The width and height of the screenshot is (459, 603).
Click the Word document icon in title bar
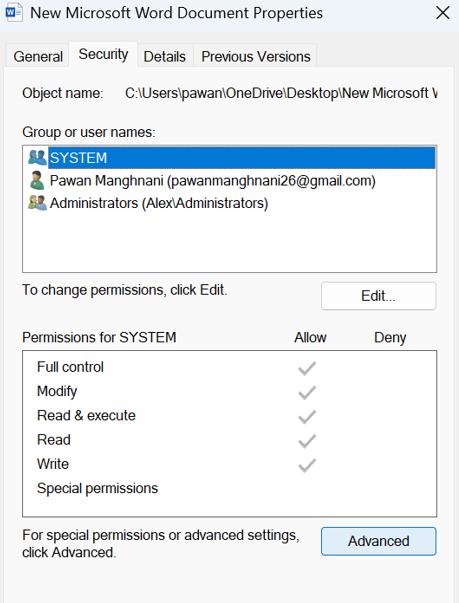14,12
